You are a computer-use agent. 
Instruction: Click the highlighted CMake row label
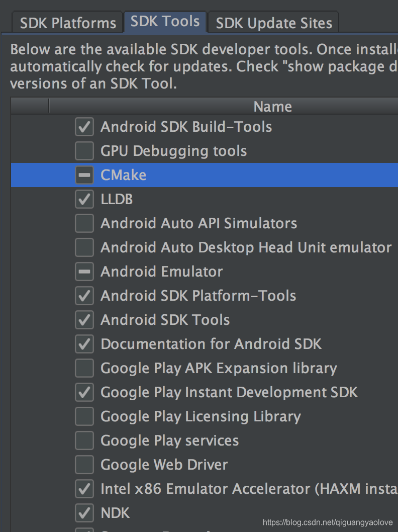(x=124, y=175)
